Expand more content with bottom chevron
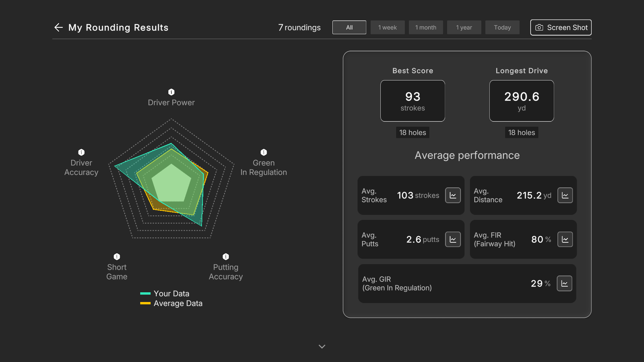Screen dimensions: 644x362 tap(322, 347)
